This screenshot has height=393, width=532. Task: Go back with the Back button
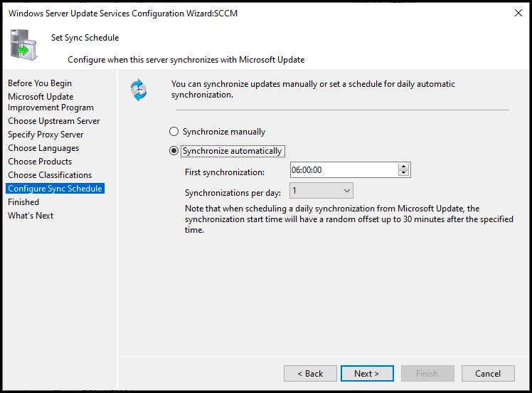310,373
